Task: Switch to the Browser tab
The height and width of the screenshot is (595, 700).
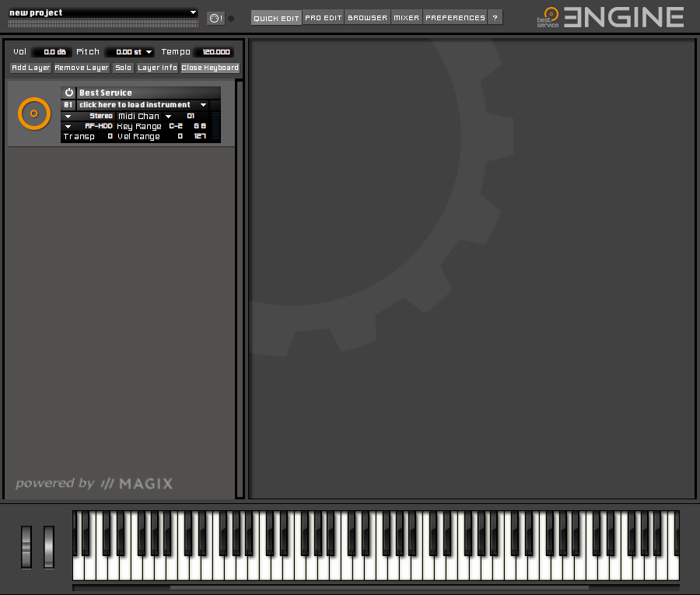Action: [367, 18]
